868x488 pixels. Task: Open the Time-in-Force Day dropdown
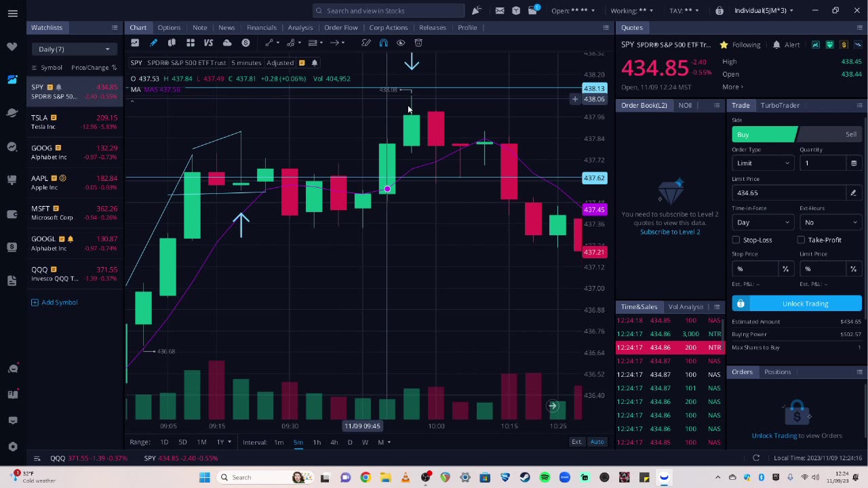pyautogui.click(x=763, y=222)
